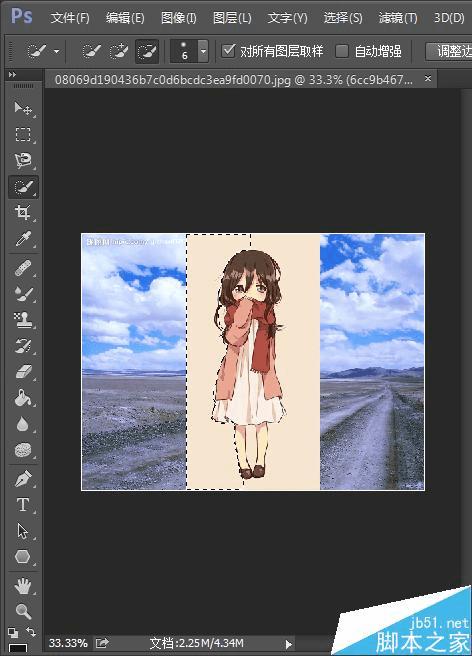This screenshot has width=472, height=656.
Task: Expand the status bar info arrow
Action: pos(288,644)
